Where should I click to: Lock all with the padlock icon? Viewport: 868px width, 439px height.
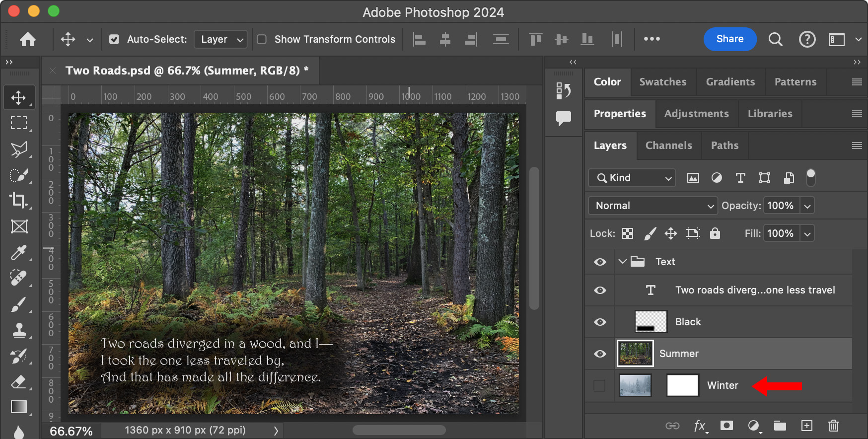[x=715, y=233]
